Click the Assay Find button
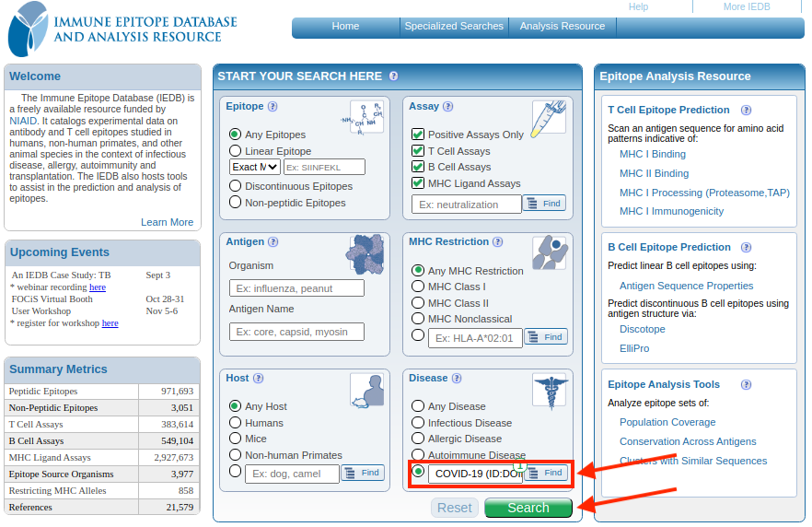 [x=544, y=203]
